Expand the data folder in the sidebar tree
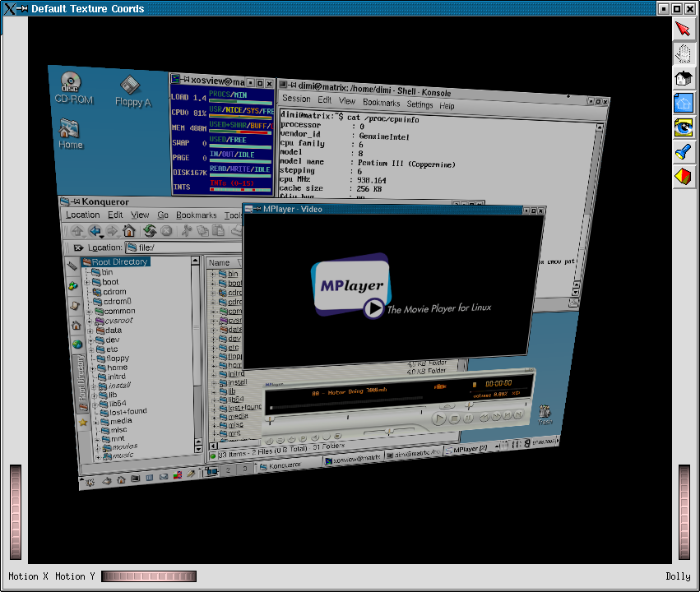 click(90, 331)
